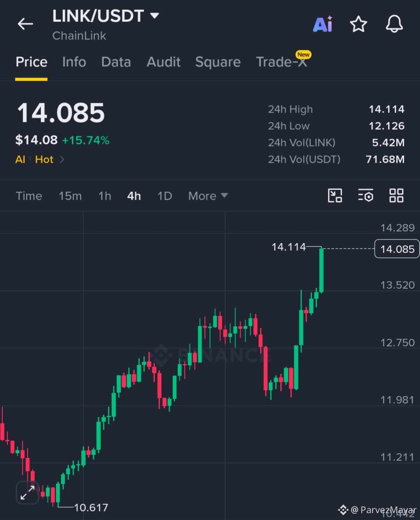
Task: Expand the More timeframes dropdown
Action: tap(208, 196)
